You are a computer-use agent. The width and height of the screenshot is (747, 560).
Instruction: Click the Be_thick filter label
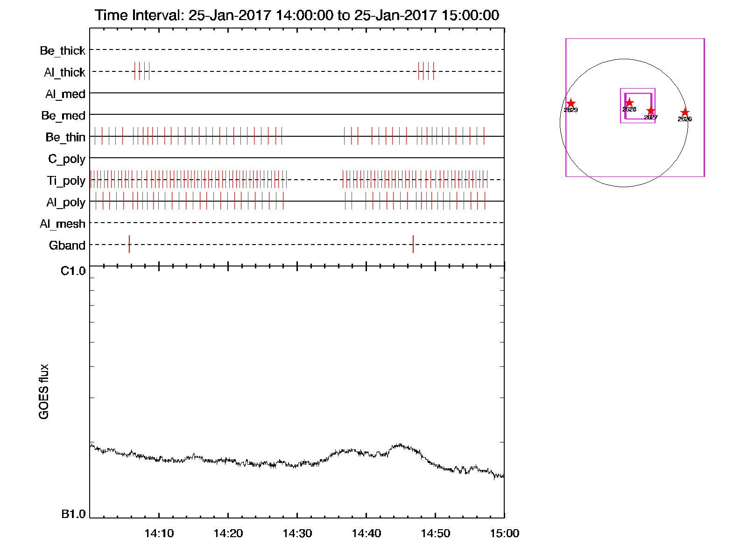(63, 50)
